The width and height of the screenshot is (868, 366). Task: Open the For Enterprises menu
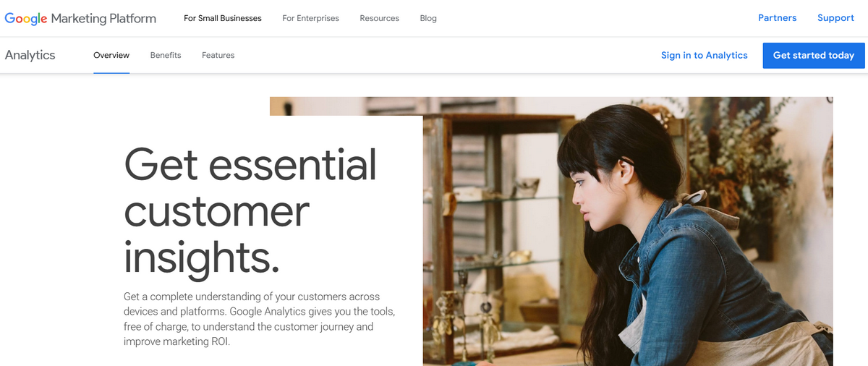point(310,18)
